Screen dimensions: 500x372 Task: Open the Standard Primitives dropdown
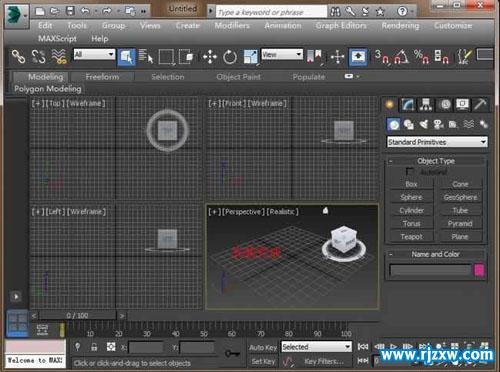(437, 142)
